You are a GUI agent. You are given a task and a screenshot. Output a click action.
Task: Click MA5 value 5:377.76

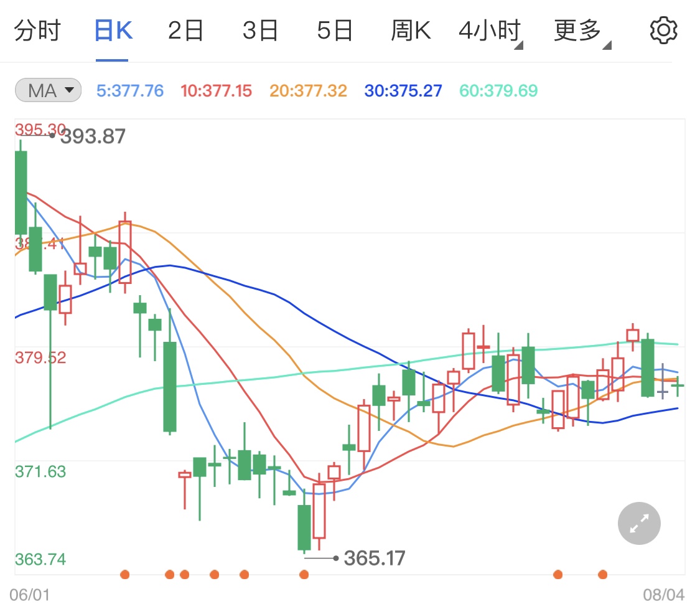point(130,91)
